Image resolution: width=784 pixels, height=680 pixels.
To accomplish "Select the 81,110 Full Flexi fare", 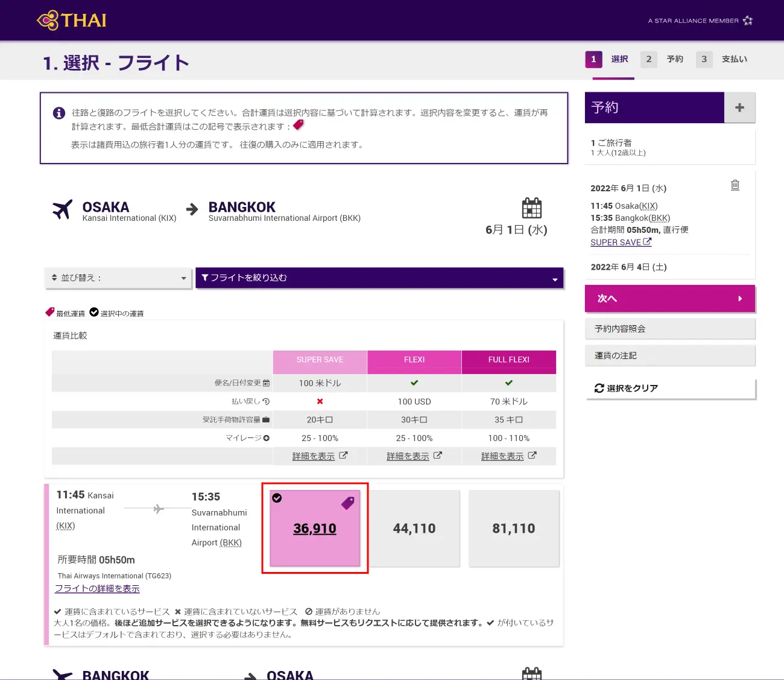I will pos(514,529).
